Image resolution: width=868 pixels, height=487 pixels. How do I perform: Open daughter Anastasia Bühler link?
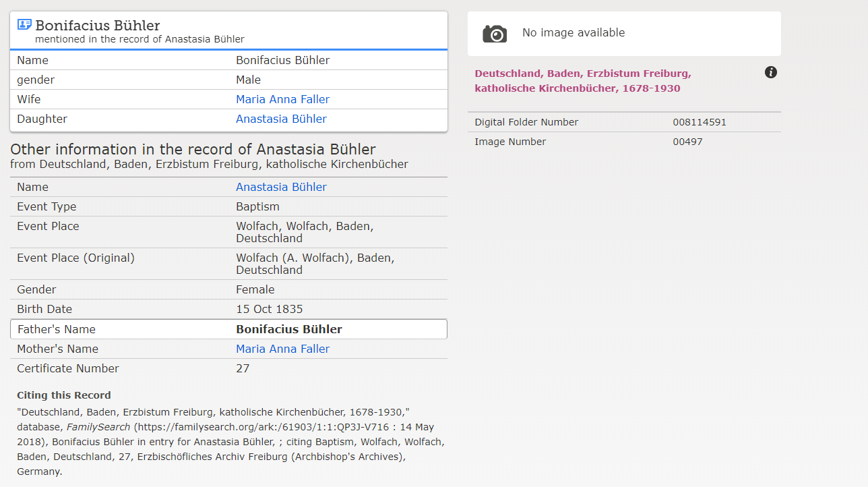click(x=281, y=119)
